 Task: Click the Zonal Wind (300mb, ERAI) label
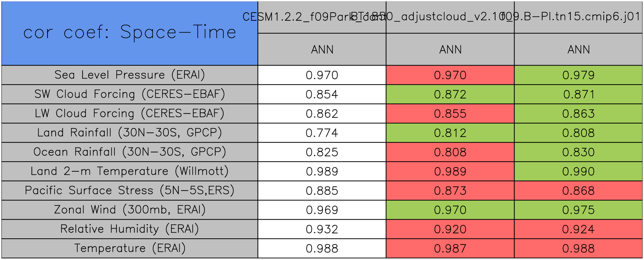tap(130, 210)
